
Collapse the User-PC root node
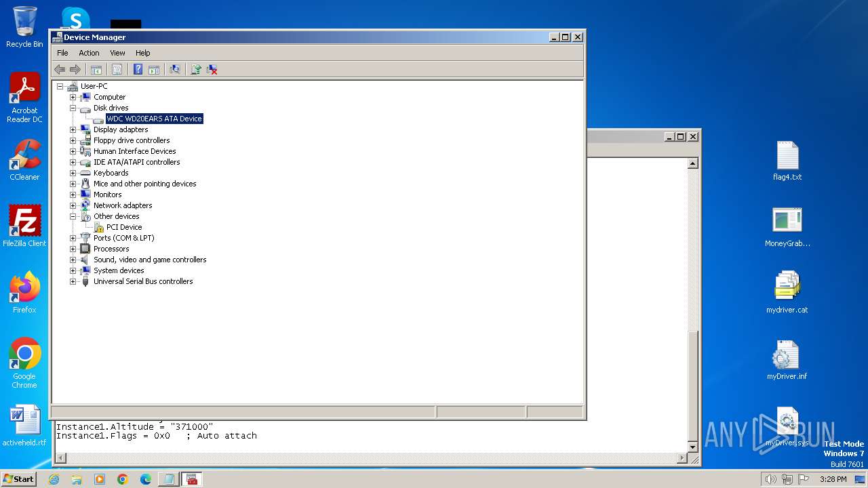coord(60,86)
